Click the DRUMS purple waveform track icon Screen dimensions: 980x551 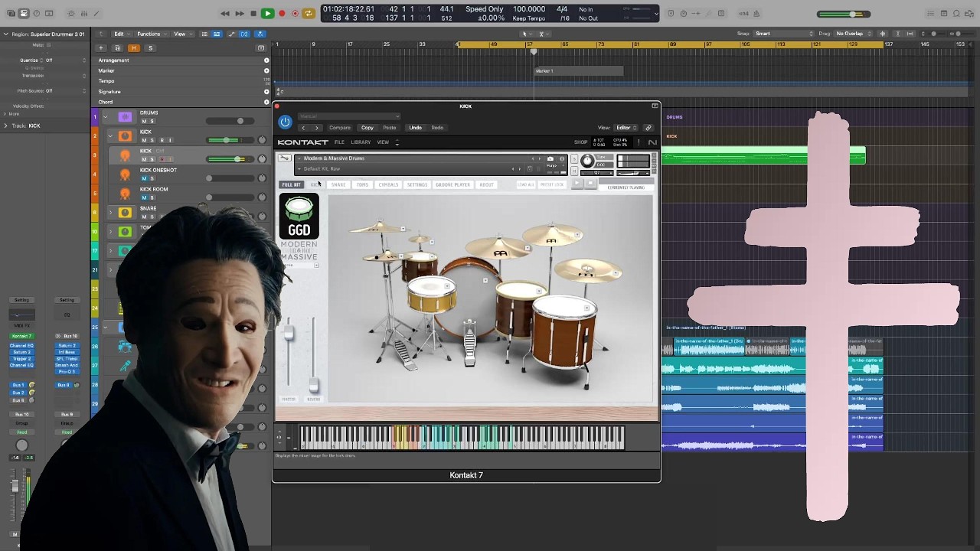(125, 117)
